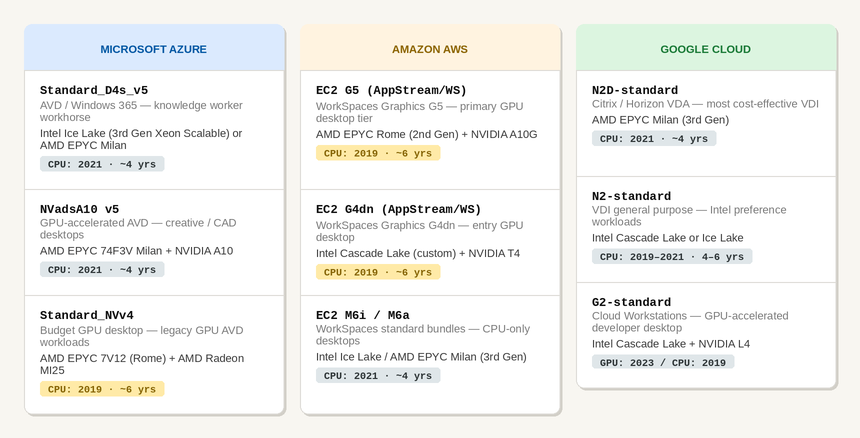The height and width of the screenshot is (438, 860).
Task: Select the N2D-standard title
Action: [635, 90]
